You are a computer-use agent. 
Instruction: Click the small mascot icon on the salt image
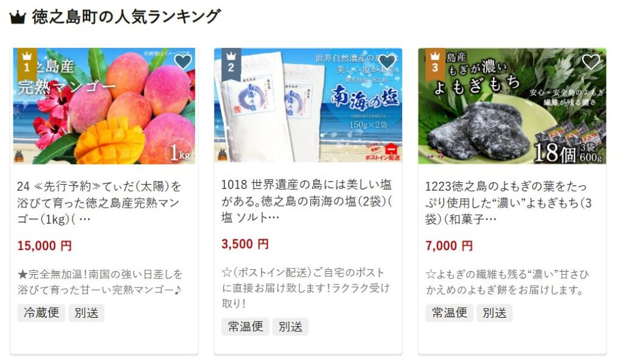tap(223, 155)
